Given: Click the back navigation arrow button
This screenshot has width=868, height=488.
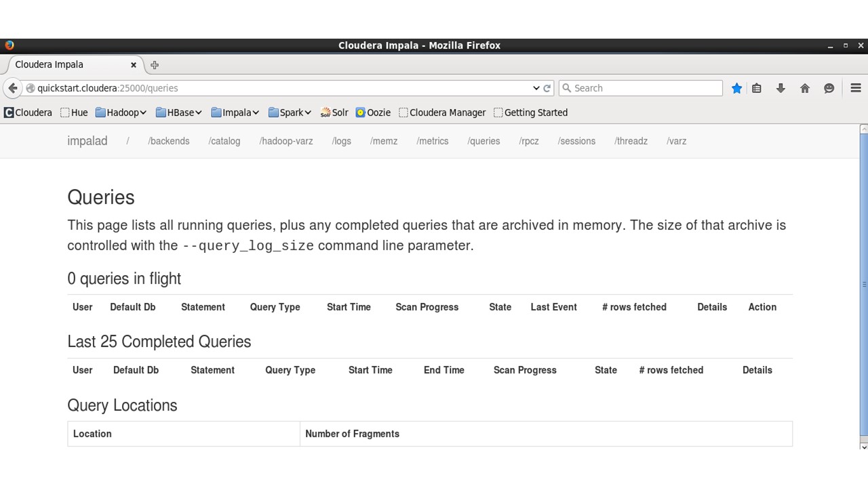Looking at the screenshot, I should tap(13, 88).
